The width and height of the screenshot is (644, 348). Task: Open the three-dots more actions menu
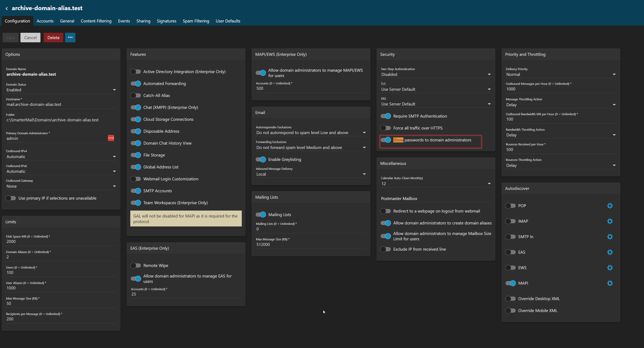(x=70, y=38)
